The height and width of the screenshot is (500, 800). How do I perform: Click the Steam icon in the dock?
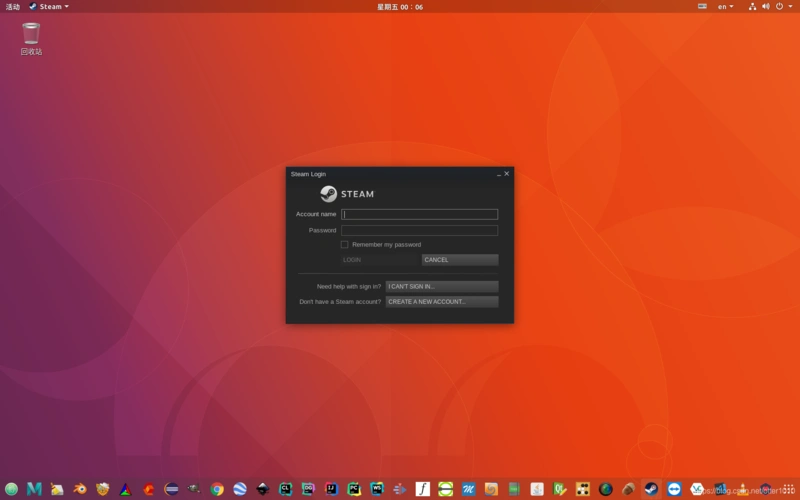651,489
